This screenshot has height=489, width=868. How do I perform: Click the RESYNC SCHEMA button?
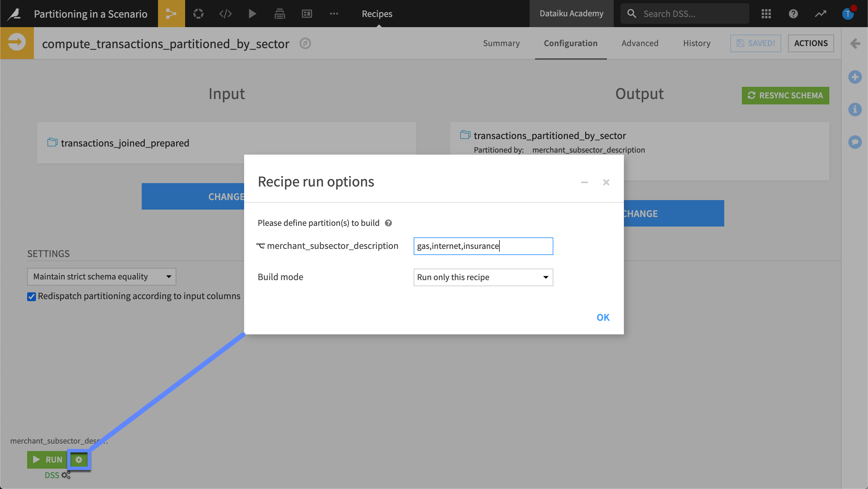pyautogui.click(x=785, y=96)
